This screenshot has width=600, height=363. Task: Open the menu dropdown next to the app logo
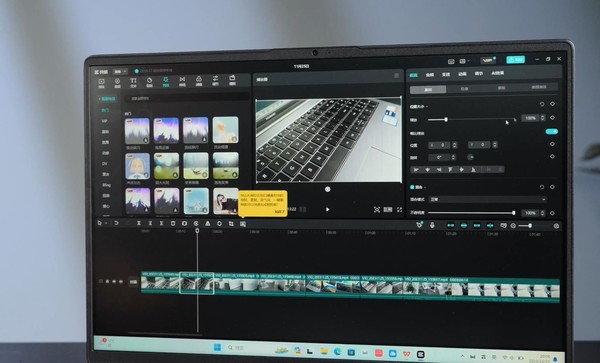tap(120, 72)
